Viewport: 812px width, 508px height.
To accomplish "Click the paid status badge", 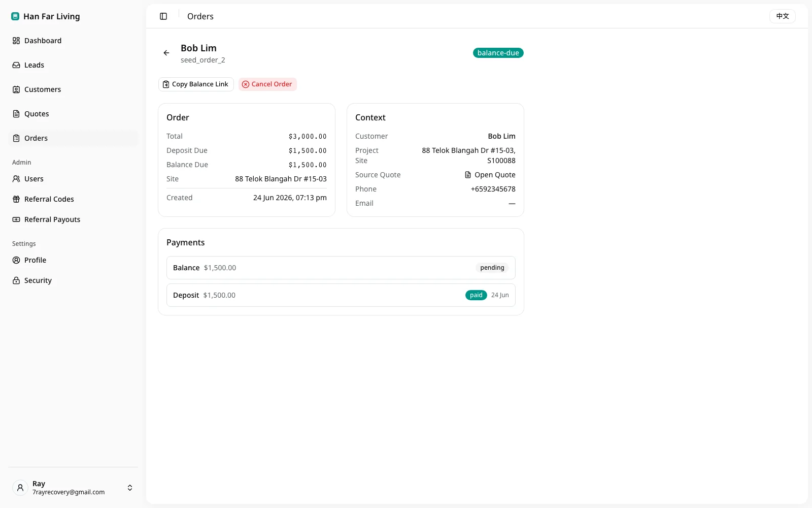I will pos(476,295).
